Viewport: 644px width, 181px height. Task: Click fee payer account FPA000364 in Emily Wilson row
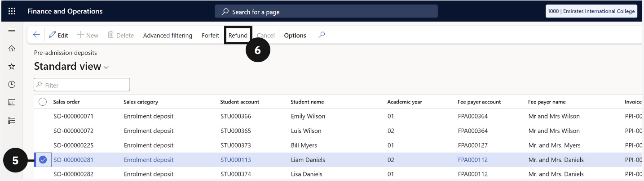point(473,116)
